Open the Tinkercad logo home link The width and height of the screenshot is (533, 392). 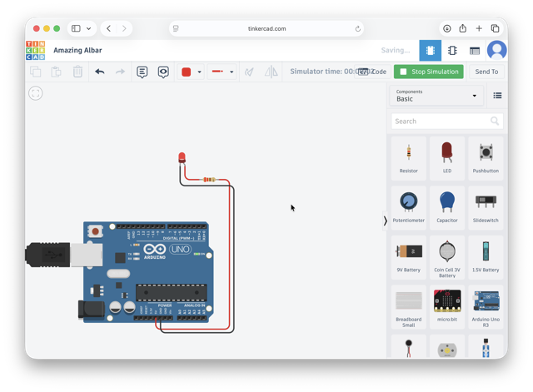coord(35,50)
